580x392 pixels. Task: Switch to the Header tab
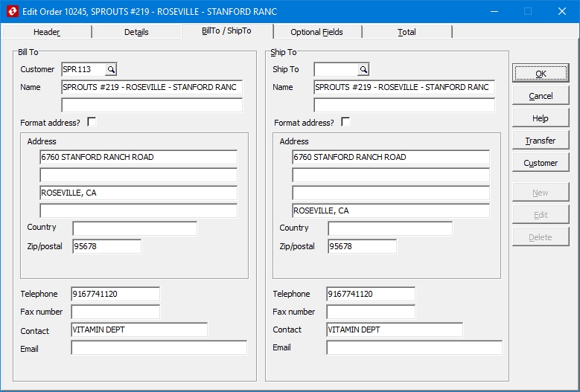[47, 32]
